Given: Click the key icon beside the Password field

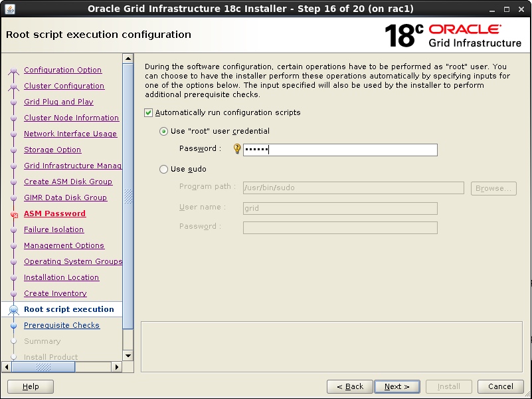Looking at the screenshot, I should click(x=236, y=150).
